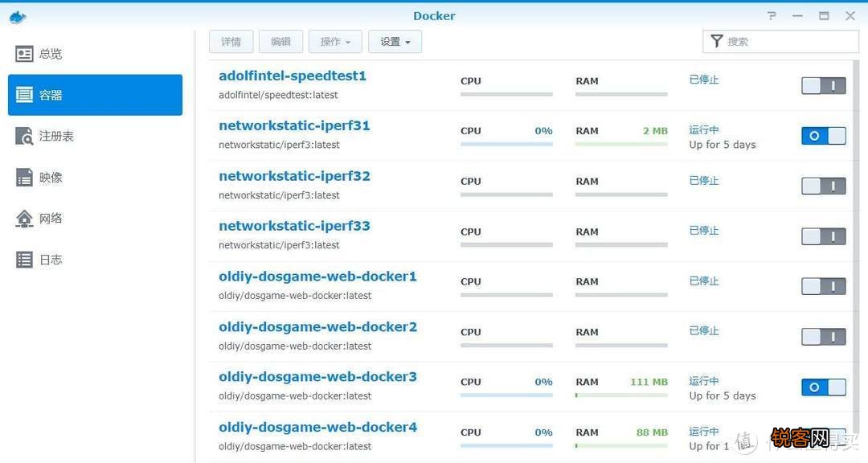Click oldiy-dosgame-web-docker3 RAM usage bar
The image size is (868, 463).
pyautogui.click(x=621, y=395)
